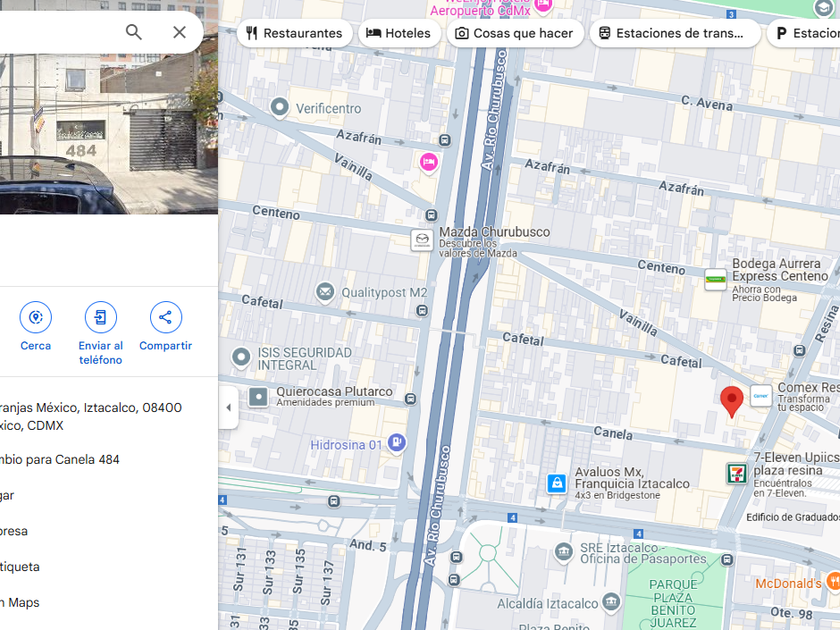Click the red location pin
The width and height of the screenshot is (840, 630).
coord(731,401)
